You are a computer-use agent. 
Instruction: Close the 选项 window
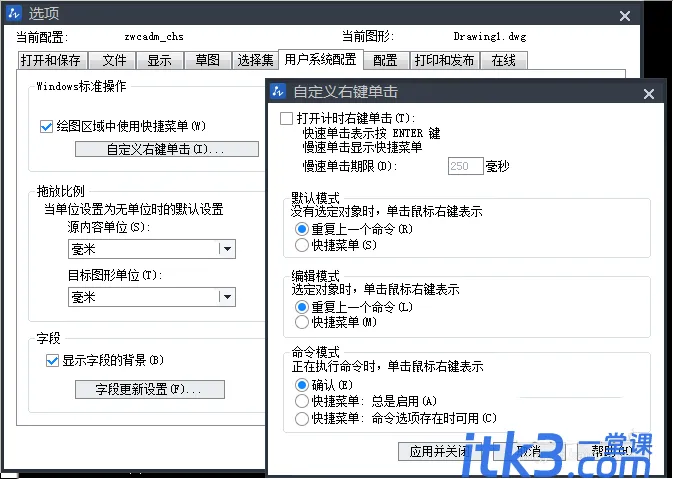[x=625, y=16]
